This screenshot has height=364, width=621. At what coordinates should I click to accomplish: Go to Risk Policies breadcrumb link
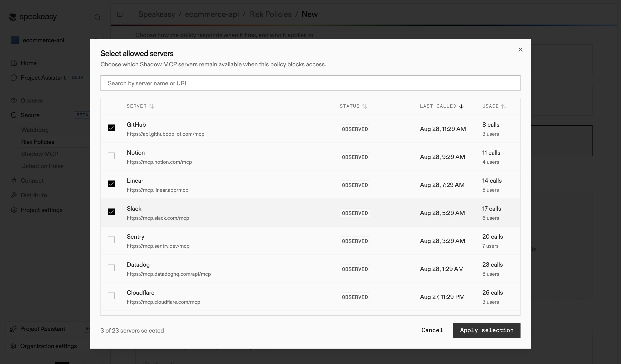[270, 14]
